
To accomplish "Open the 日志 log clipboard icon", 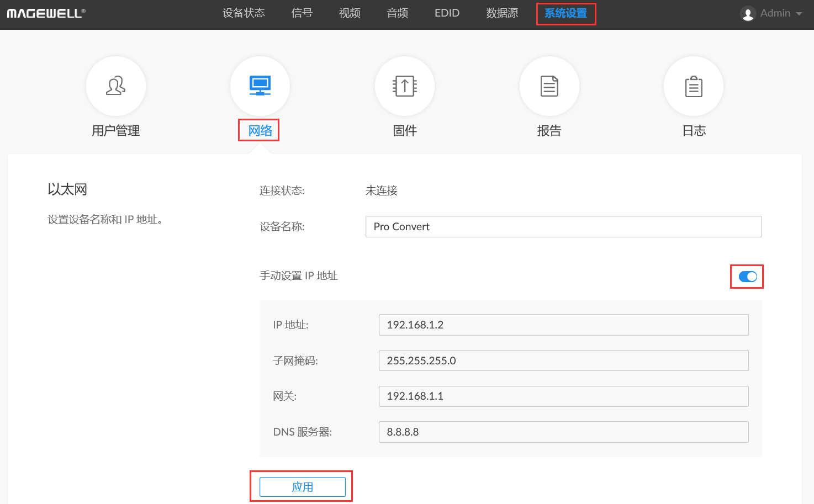I will click(694, 86).
